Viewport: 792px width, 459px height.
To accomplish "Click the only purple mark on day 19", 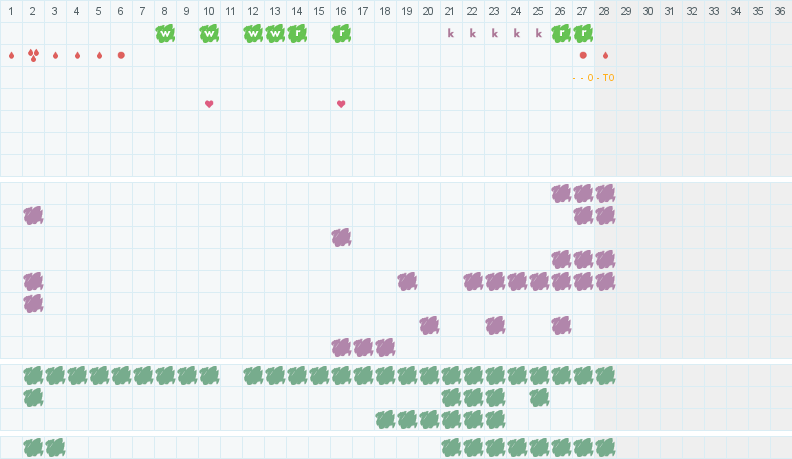I will 407,281.
